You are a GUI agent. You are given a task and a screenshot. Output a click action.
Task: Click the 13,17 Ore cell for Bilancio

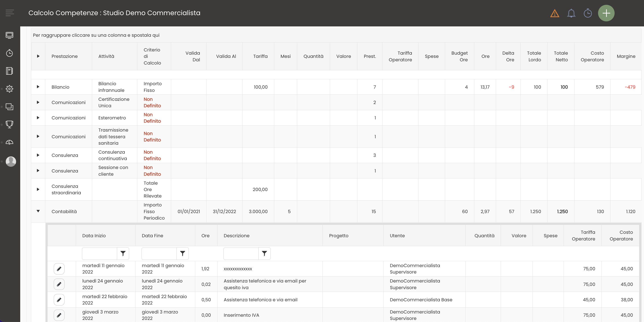(485, 87)
